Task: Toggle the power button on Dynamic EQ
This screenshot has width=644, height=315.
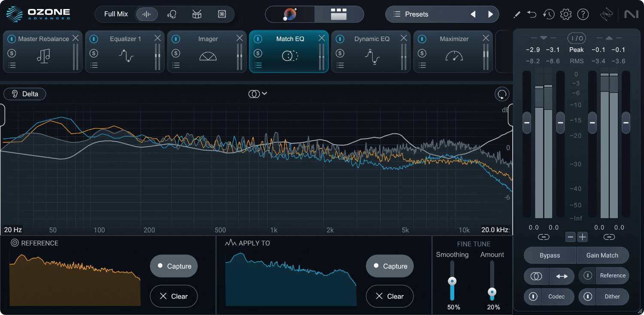Action: 340,39
